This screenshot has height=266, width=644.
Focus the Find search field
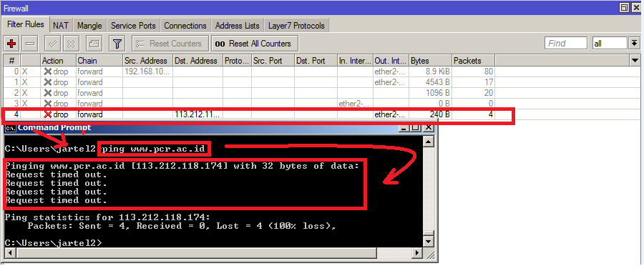pyautogui.click(x=566, y=43)
